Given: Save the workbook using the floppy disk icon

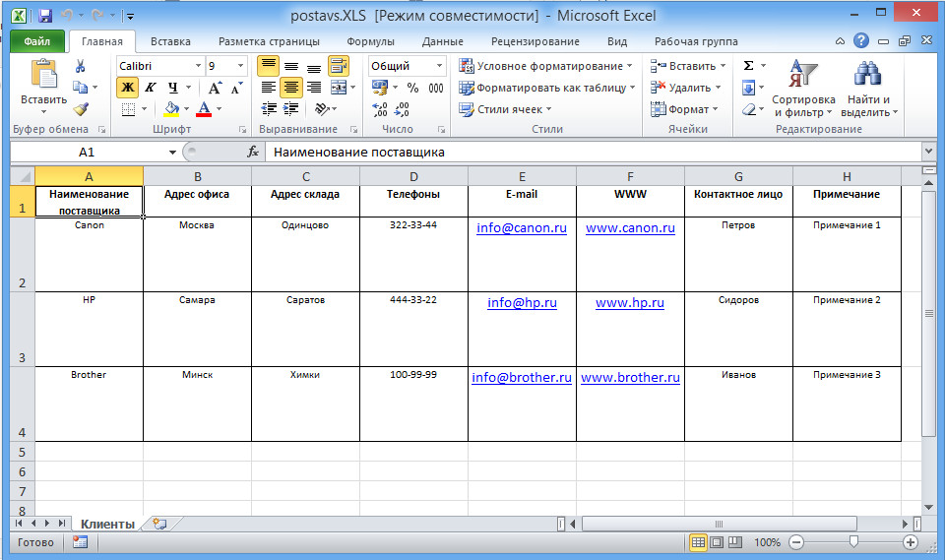Looking at the screenshot, I should [x=45, y=16].
